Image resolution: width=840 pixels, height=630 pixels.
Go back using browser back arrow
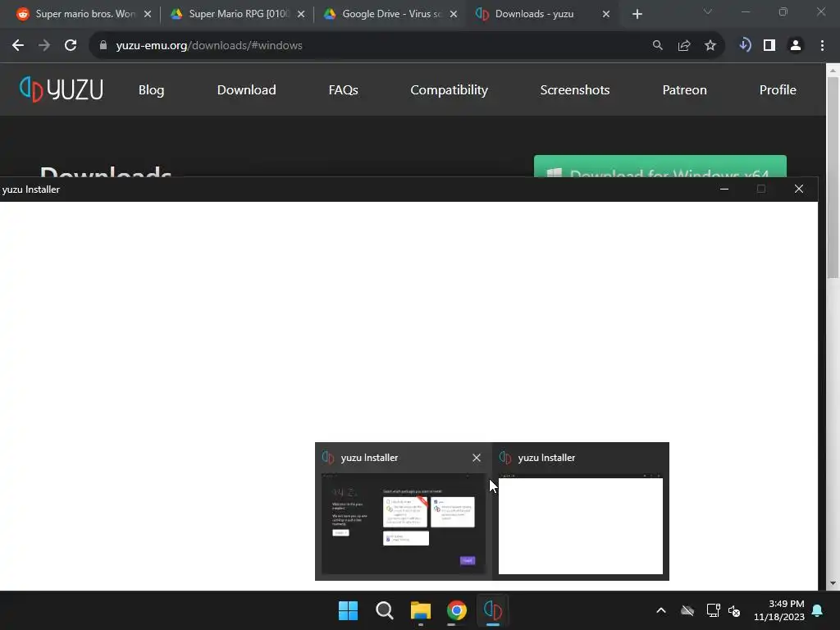coord(18,46)
